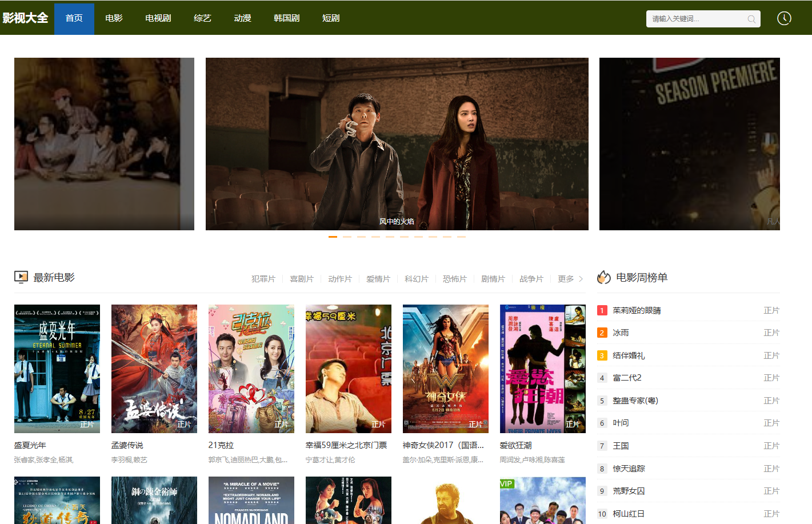The width and height of the screenshot is (812, 524).
Task: Select the 韩国剧 menu item
Action: (x=286, y=18)
